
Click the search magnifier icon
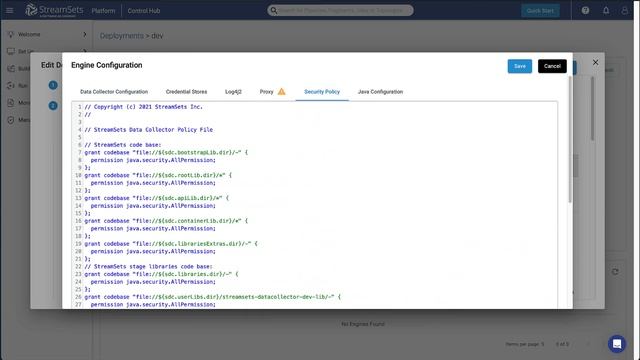click(273, 10)
